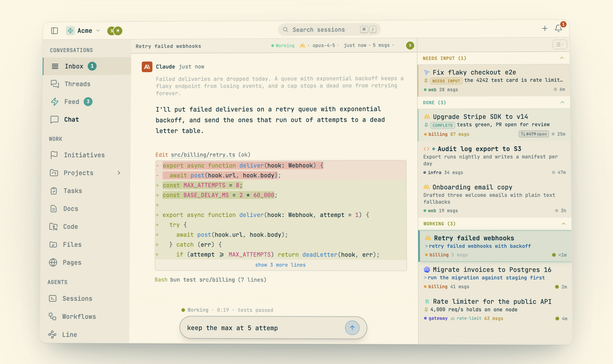613x364 pixels.
Task: Click show 3 more lines link
Action: pos(280,265)
